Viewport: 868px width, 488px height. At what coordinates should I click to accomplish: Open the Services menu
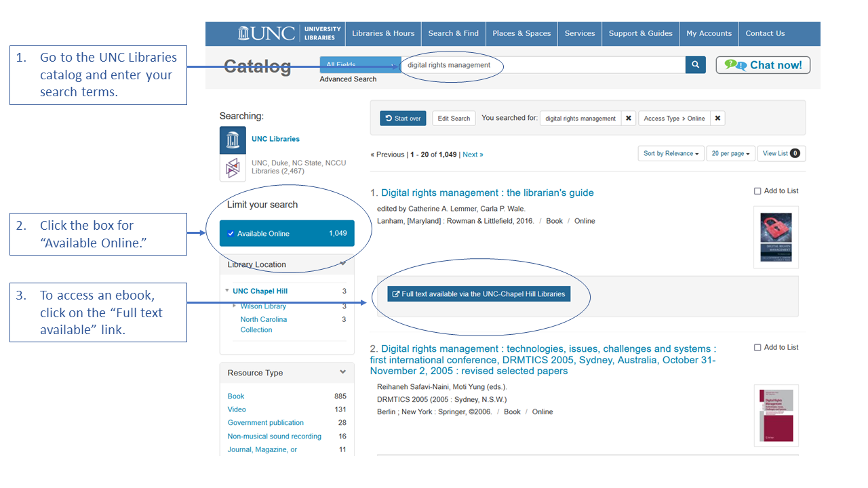pyautogui.click(x=580, y=33)
